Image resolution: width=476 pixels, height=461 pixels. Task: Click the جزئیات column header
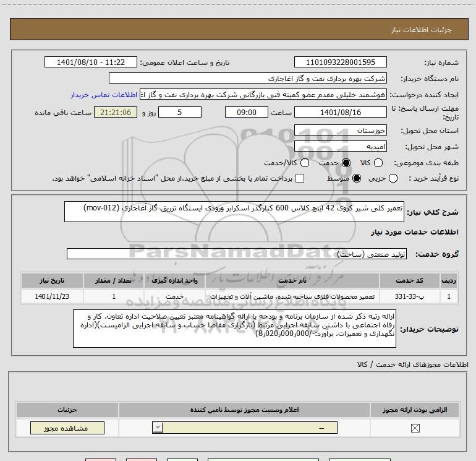point(67,410)
